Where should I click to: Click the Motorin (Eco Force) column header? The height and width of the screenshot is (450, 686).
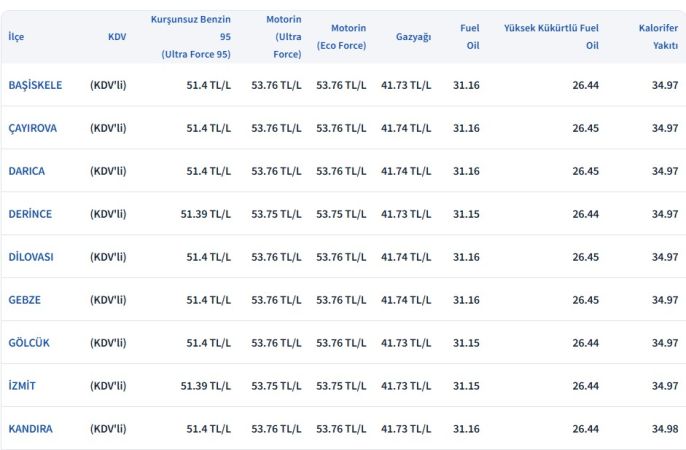point(342,37)
